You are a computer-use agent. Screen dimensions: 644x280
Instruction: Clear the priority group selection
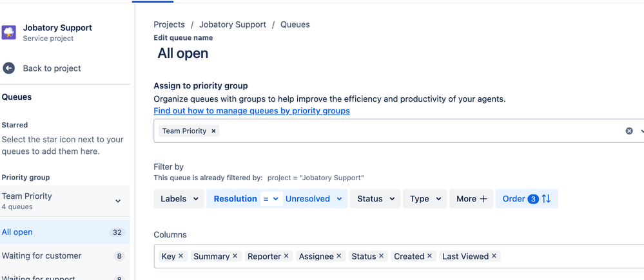tap(629, 131)
